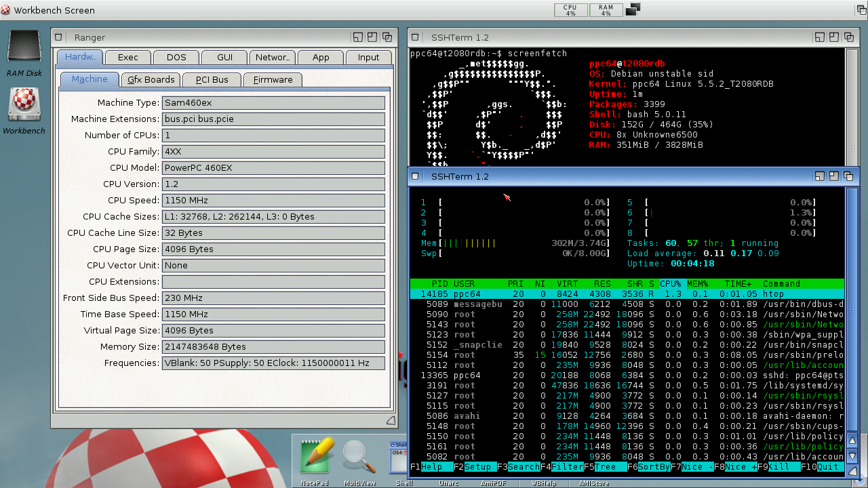This screenshot has width=868, height=488.
Task: Click F7 Nice - in htop
Action: (692, 467)
